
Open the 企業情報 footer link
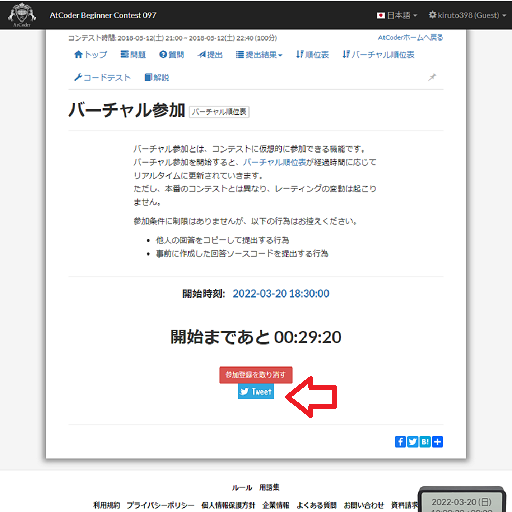point(276,505)
